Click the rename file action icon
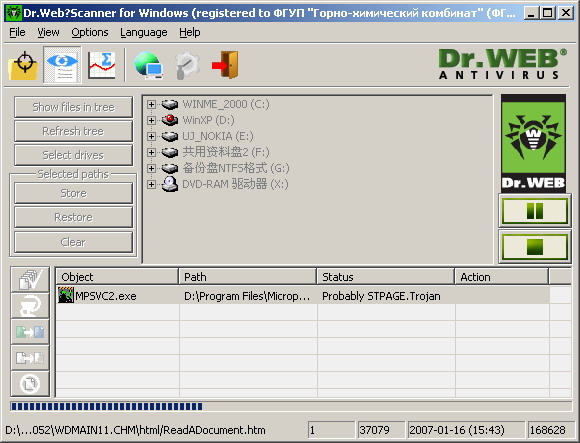 30,332
